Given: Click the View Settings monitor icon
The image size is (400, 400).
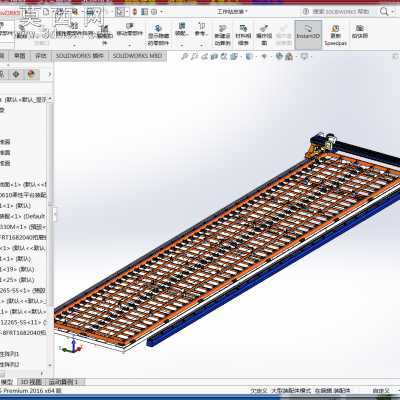Looking at the screenshot, I should click(x=304, y=57).
